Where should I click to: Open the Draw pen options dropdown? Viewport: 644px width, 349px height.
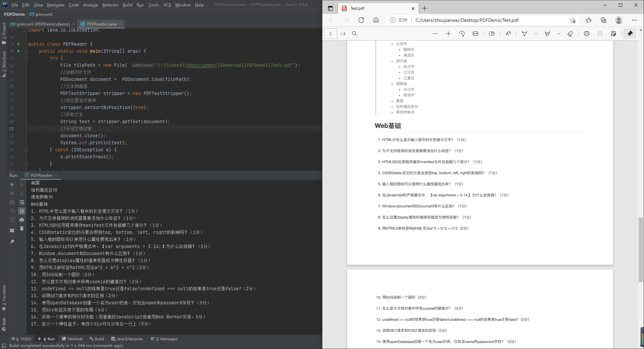536,34
